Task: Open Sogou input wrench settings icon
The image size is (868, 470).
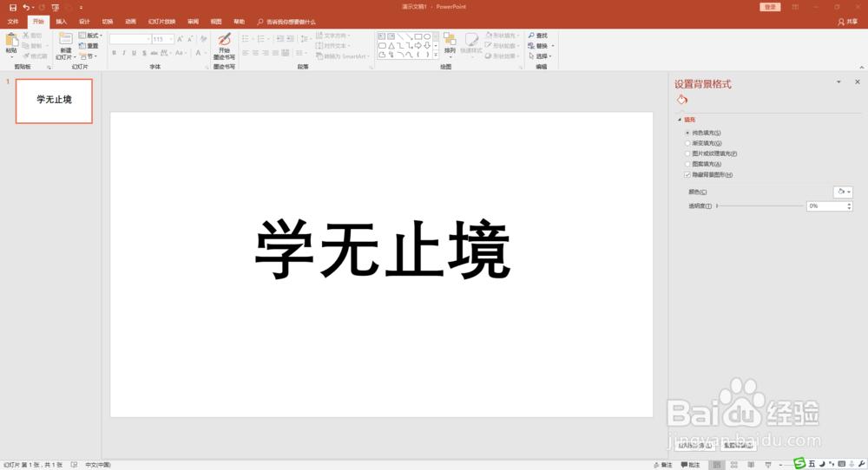Action: click(861, 464)
